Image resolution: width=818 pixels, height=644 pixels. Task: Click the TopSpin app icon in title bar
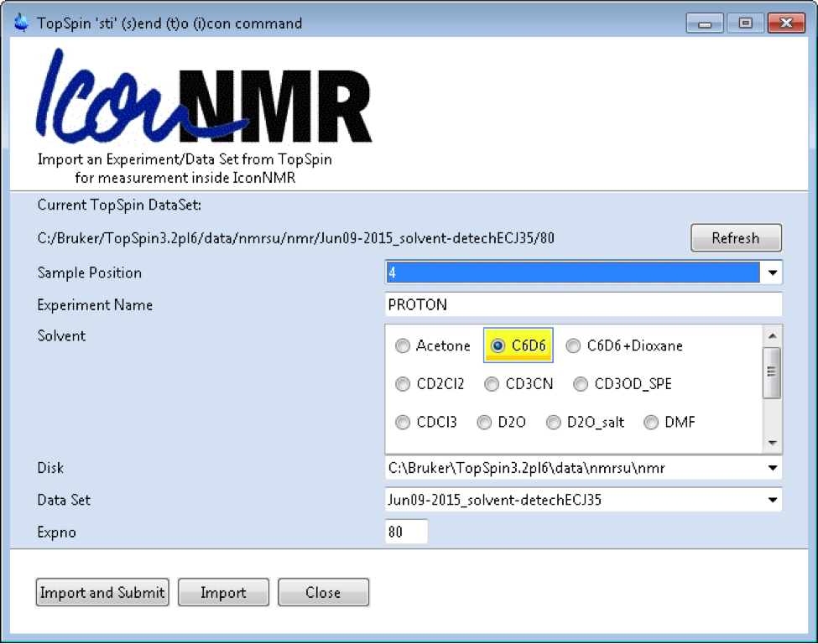click(21, 23)
